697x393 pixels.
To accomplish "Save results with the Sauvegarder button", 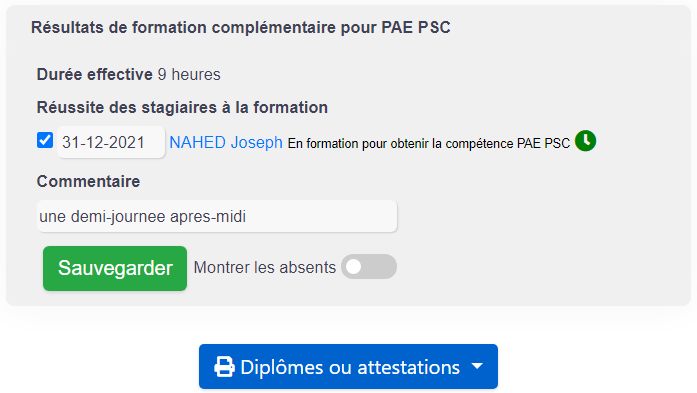I will click(115, 269).
